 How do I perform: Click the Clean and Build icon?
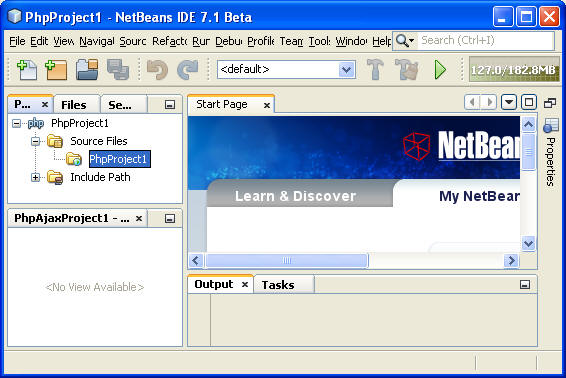pyautogui.click(x=407, y=69)
